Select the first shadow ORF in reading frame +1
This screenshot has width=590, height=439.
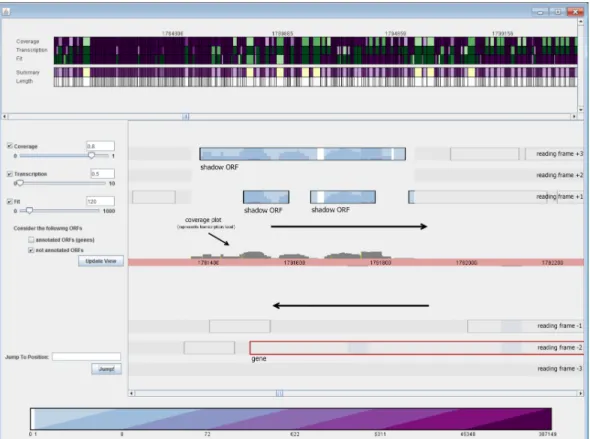pyautogui.click(x=266, y=197)
